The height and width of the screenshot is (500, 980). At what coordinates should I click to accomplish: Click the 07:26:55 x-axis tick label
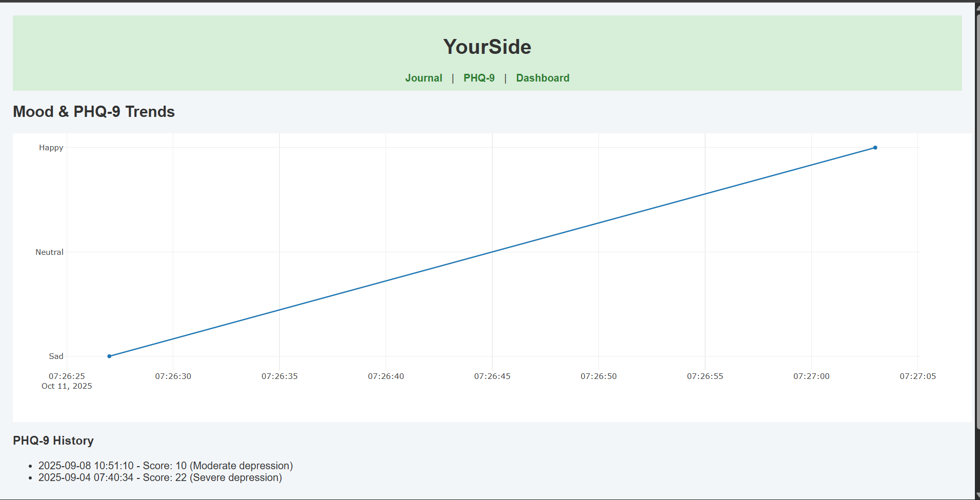[705, 376]
